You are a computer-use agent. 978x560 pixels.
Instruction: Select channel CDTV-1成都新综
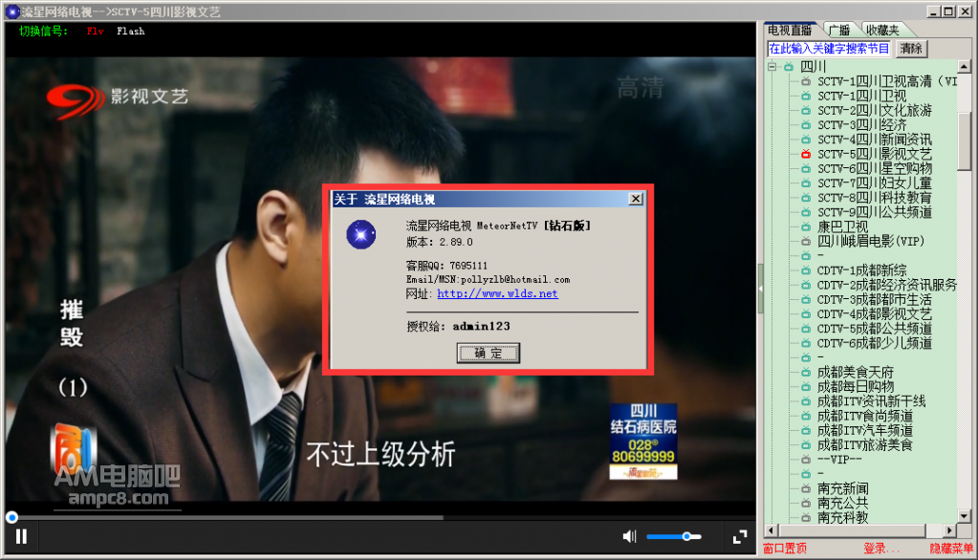click(x=861, y=270)
